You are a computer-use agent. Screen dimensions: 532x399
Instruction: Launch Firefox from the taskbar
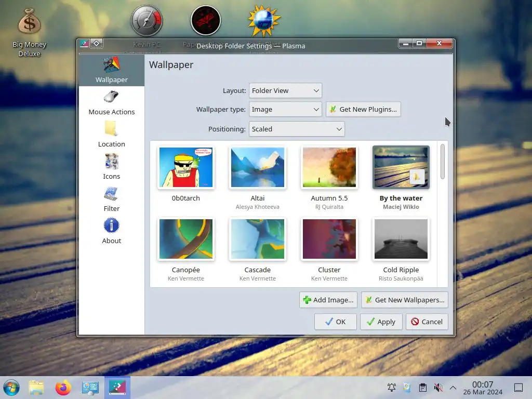click(x=63, y=388)
